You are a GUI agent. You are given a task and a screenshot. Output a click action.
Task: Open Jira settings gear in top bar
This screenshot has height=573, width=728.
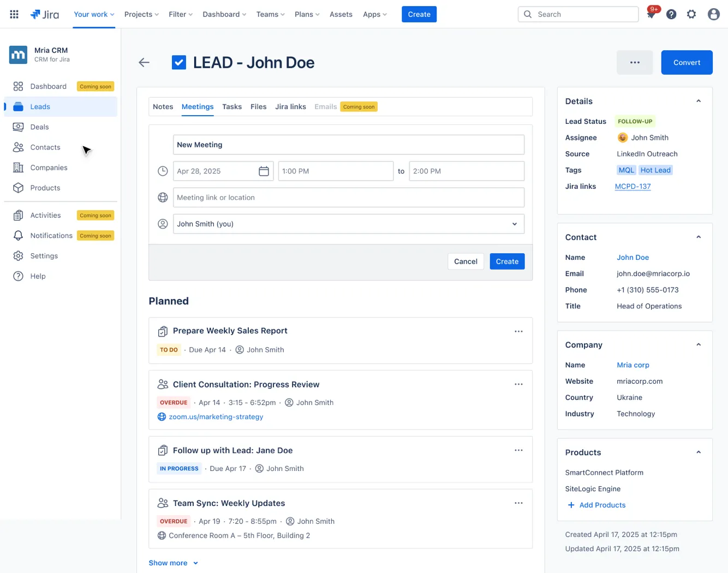point(691,14)
